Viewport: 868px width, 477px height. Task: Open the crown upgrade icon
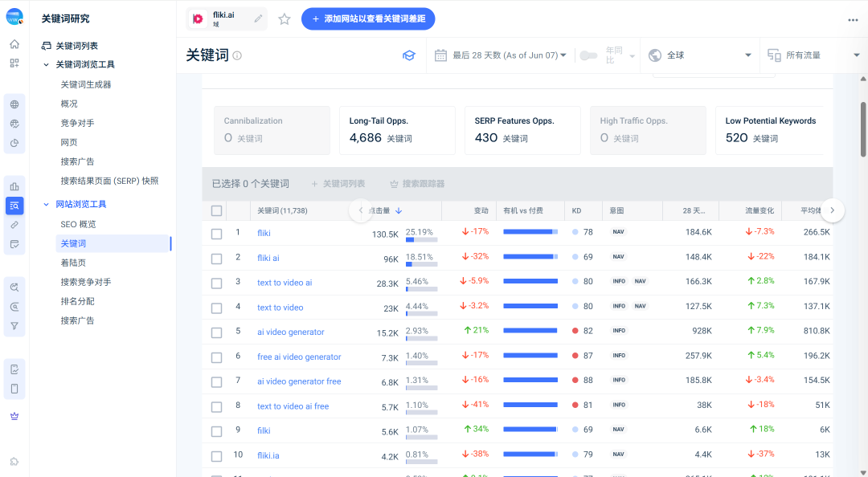point(14,416)
